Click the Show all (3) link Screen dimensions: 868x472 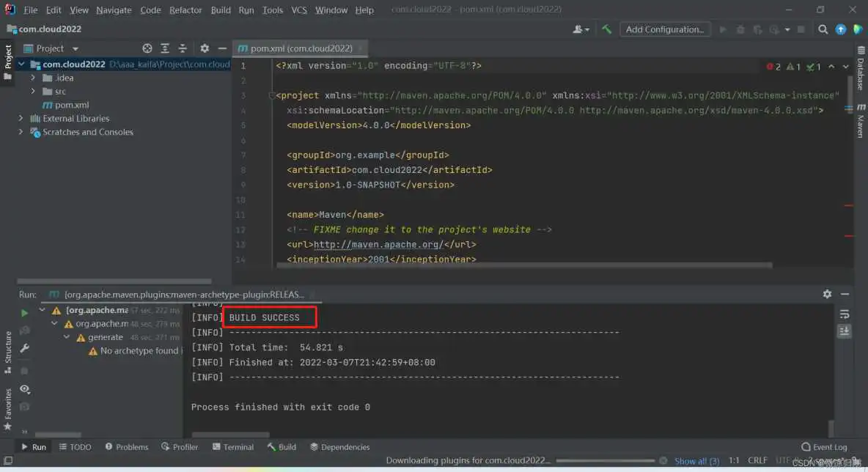(x=696, y=461)
